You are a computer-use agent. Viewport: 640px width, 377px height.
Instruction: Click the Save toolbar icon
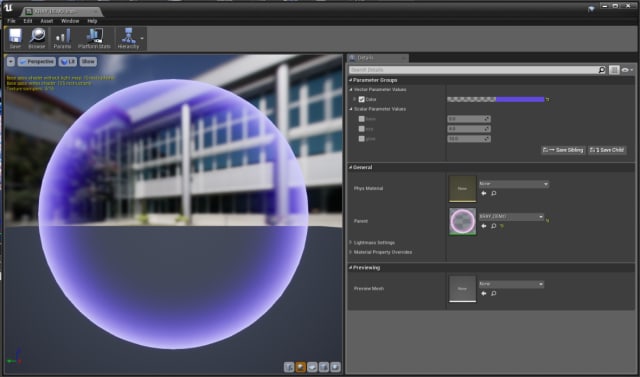(x=15, y=39)
